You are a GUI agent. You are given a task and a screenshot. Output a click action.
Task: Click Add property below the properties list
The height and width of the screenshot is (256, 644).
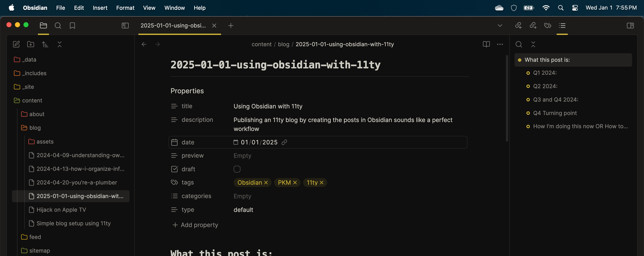(x=195, y=225)
